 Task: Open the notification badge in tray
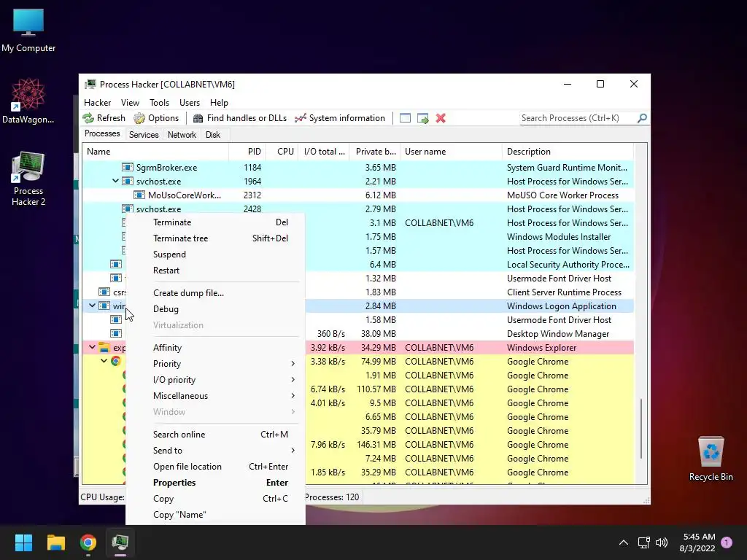pos(727,542)
